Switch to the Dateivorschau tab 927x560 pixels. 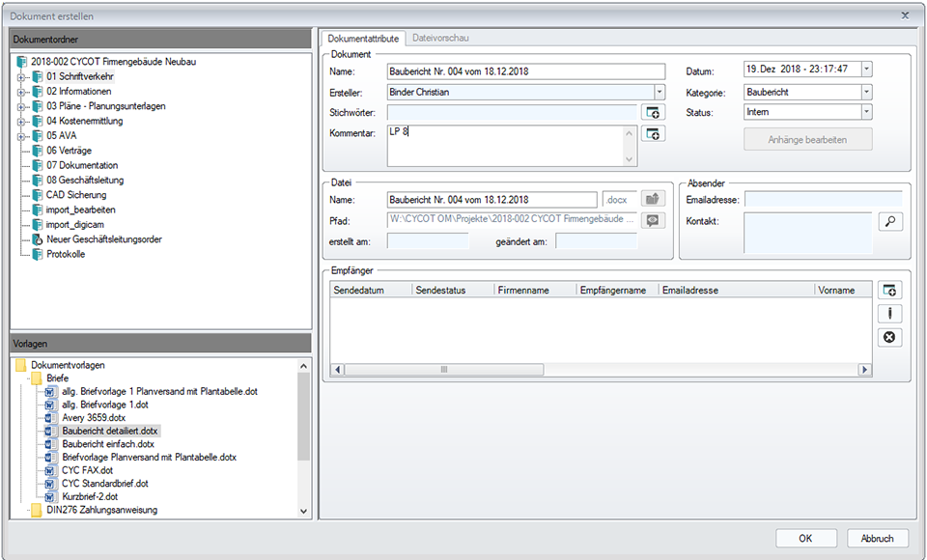coord(440,39)
